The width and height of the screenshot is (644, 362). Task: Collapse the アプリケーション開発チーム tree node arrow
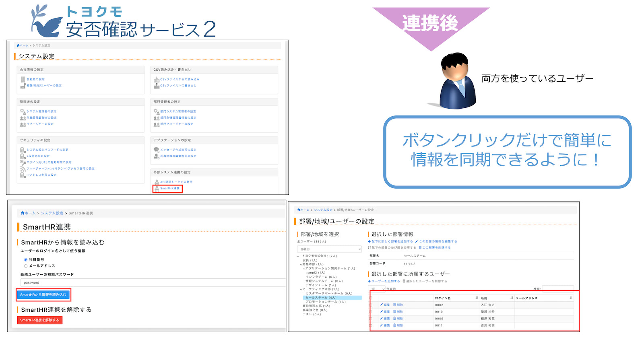pyautogui.click(x=303, y=269)
